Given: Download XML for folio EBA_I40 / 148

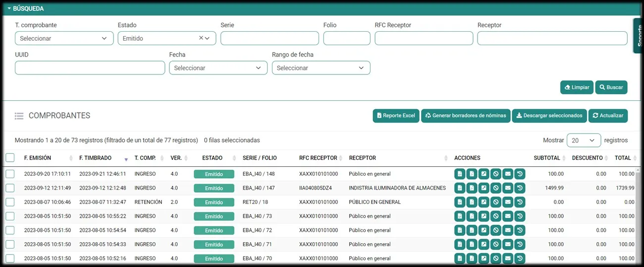Looking at the screenshot, I should [460, 174].
